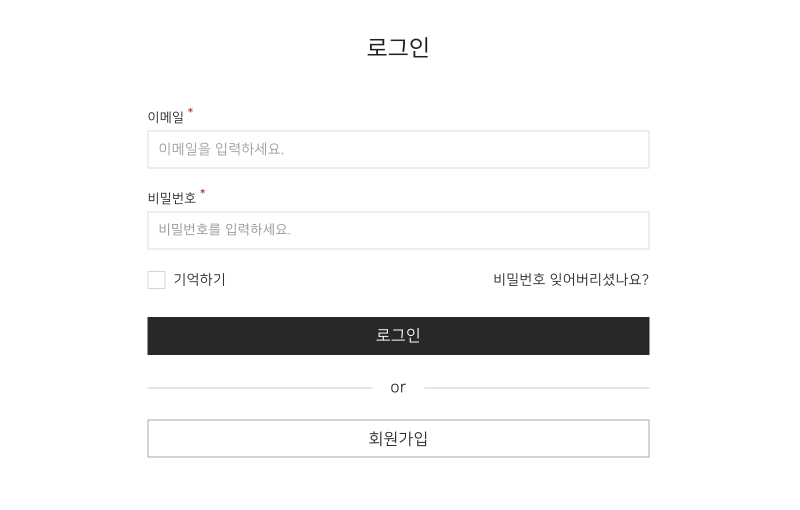
Task: Click the "or" divider text
Action: click(398, 387)
